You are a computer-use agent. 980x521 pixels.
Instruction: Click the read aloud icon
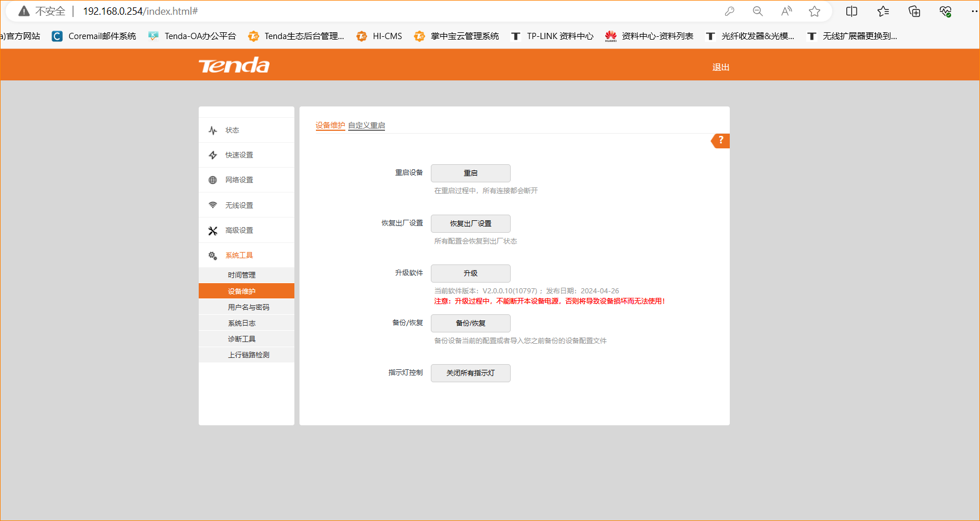coord(786,11)
